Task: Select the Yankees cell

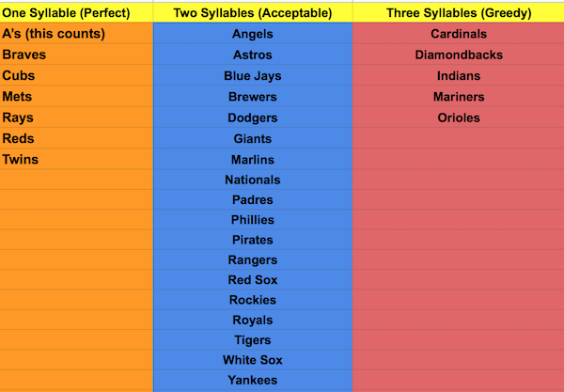Action: coord(253,380)
